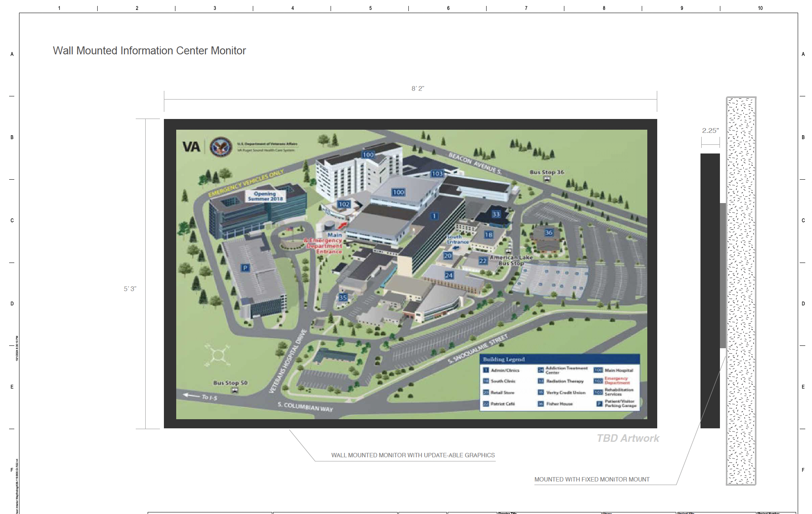Click the Bus Stop 36 bus icon
This screenshot has height=514, width=812.
[x=547, y=179]
